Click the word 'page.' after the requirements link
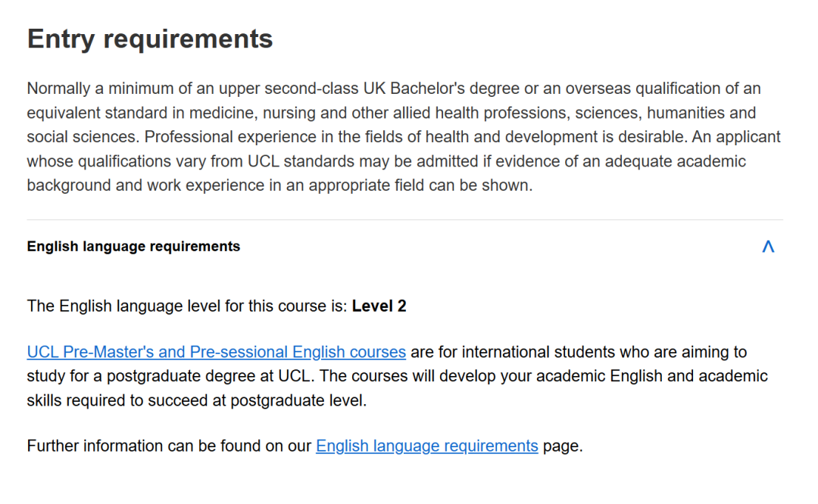 click(563, 446)
